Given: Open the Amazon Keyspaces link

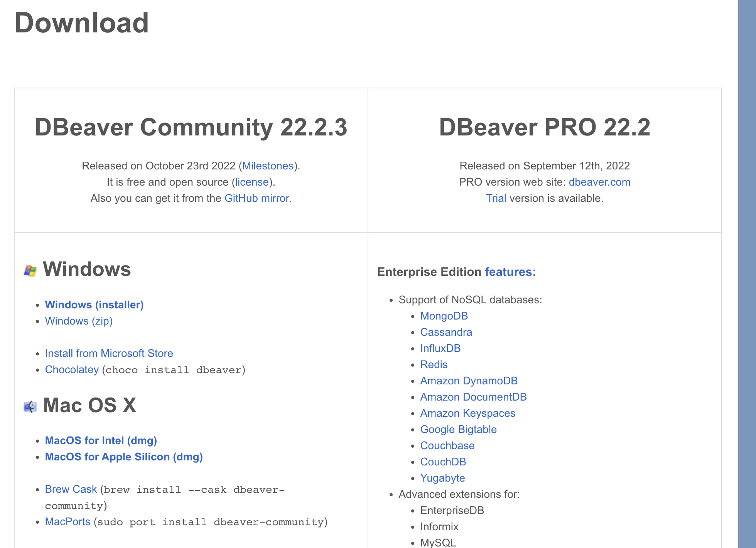Looking at the screenshot, I should 468,413.
